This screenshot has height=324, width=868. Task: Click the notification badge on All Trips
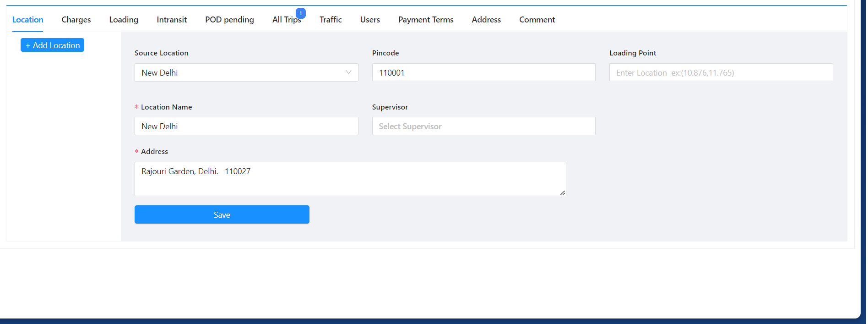click(301, 13)
